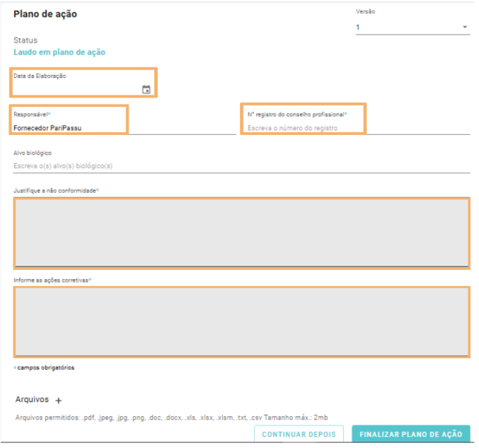The height and width of the screenshot is (448, 479).
Task: Focus the Justifique a não conformidade textarea
Action: 242,233
